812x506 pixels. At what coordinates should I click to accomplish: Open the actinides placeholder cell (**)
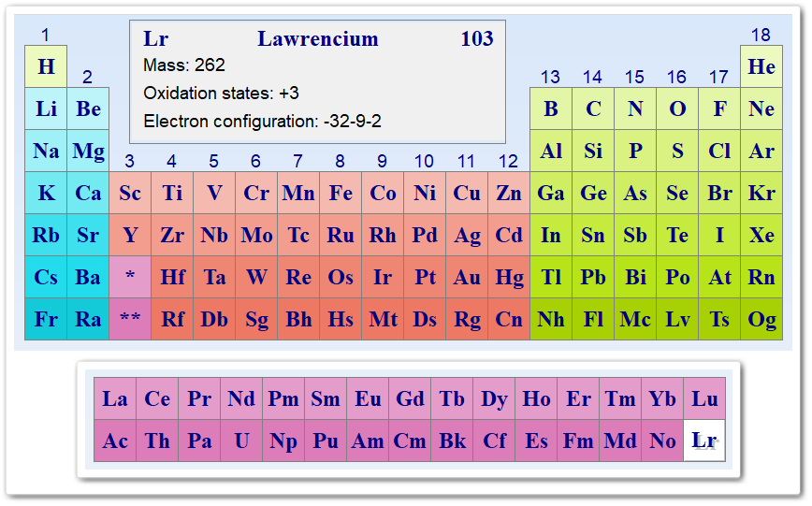coord(130,319)
